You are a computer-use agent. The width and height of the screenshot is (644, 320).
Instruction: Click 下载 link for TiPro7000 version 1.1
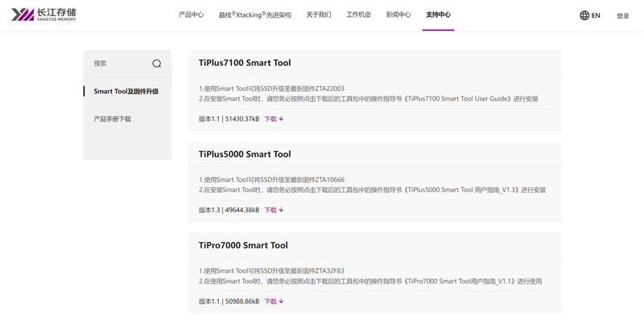click(x=270, y=302)
